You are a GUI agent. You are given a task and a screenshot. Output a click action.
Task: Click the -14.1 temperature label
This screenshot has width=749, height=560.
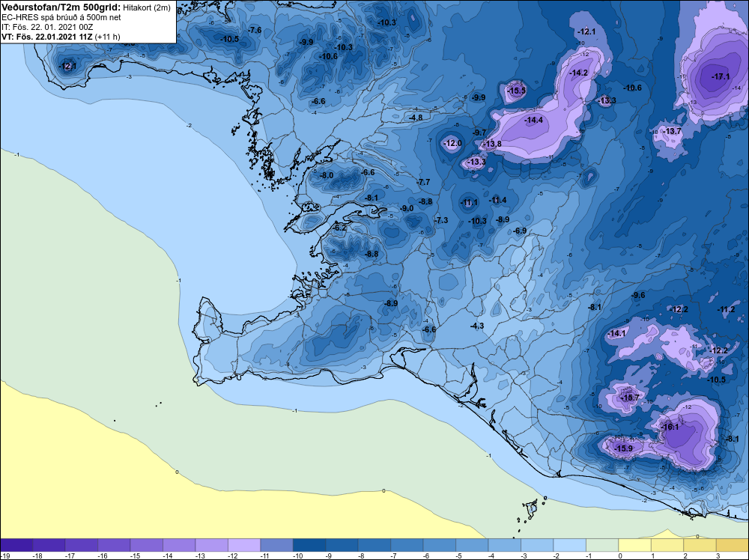[616, 333]
